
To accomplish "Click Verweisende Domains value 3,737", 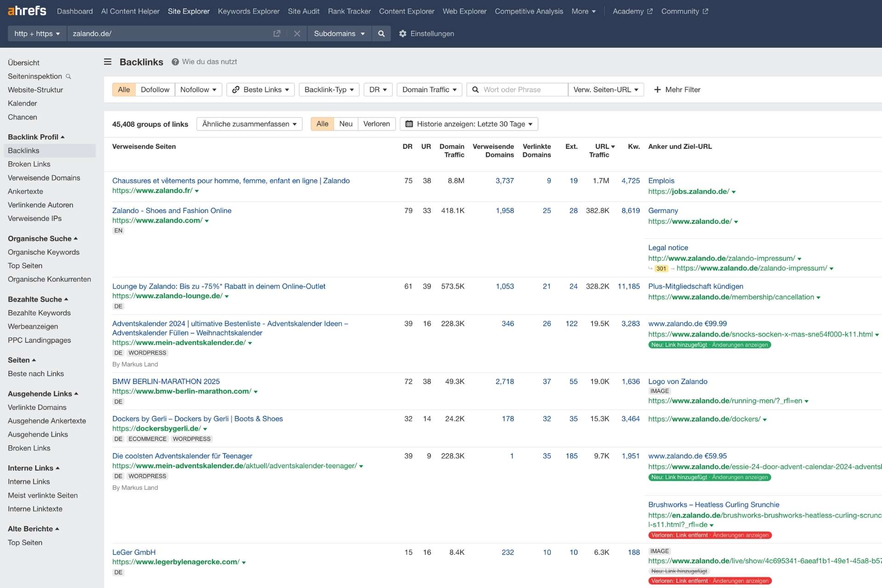I will coord(504,181).
